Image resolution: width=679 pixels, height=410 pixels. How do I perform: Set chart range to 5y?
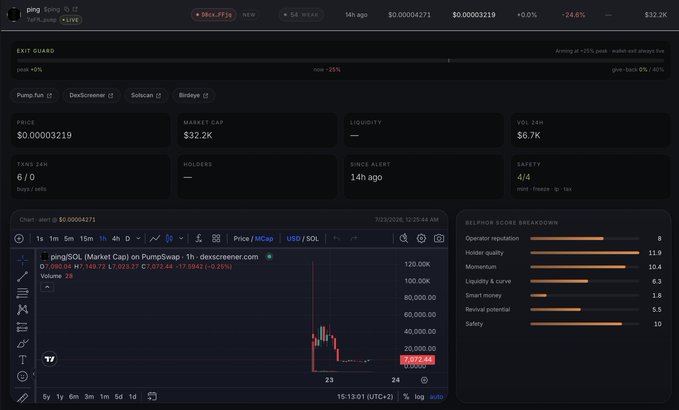[x=46, y=397]
